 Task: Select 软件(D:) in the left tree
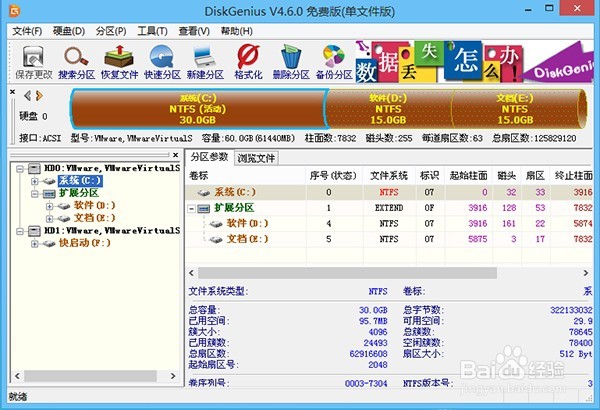(94, 206)
